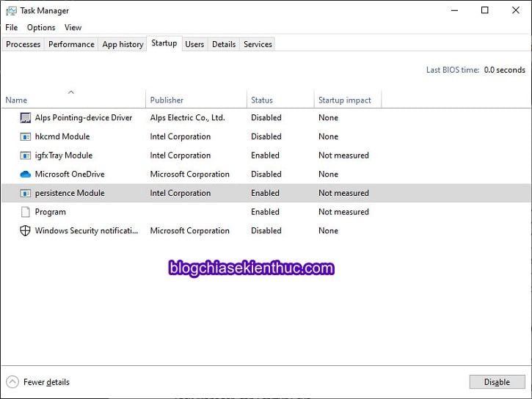Close the Task Manager window

tap(515, 10)
